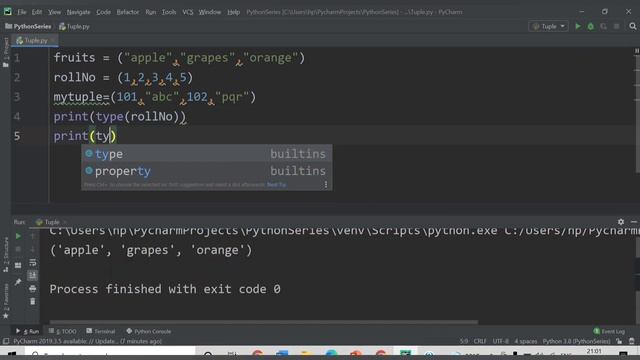The width and height of the screenshot is (640, 360).
Task: Click the horizontal scrollbar in Run console
Action: point(264,322)
